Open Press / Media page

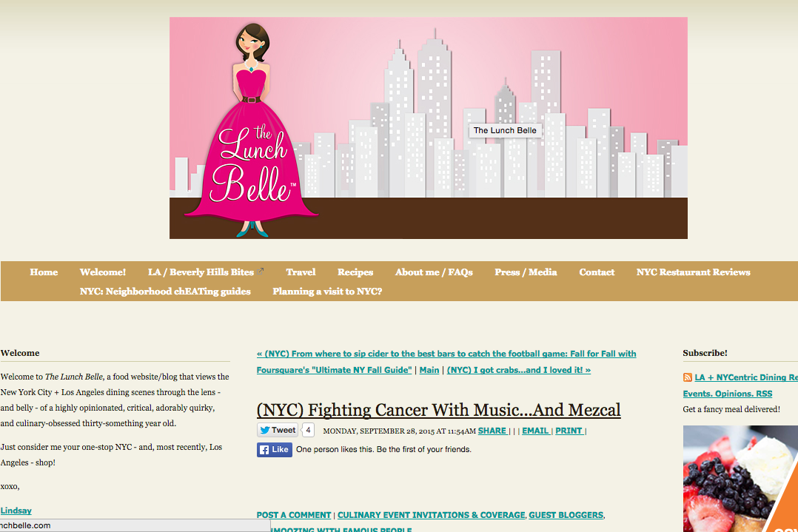tap(526, 272)
